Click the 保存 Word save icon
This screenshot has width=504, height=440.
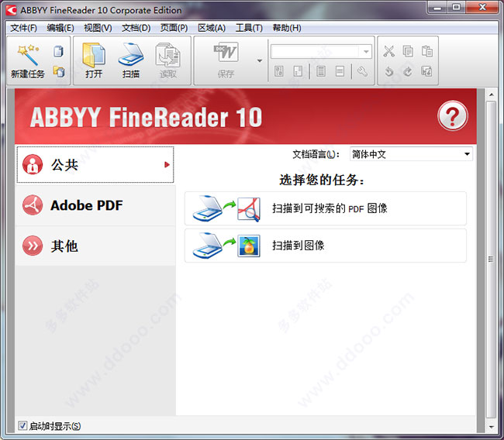[x=226, y=52]
